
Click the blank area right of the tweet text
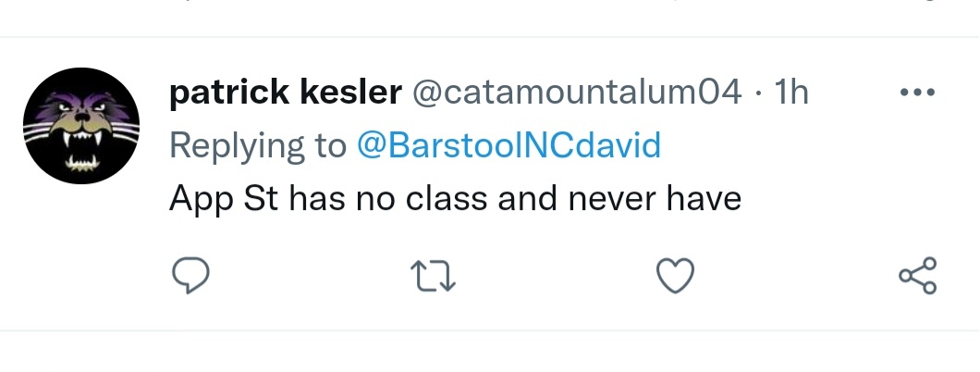point(851,198)
